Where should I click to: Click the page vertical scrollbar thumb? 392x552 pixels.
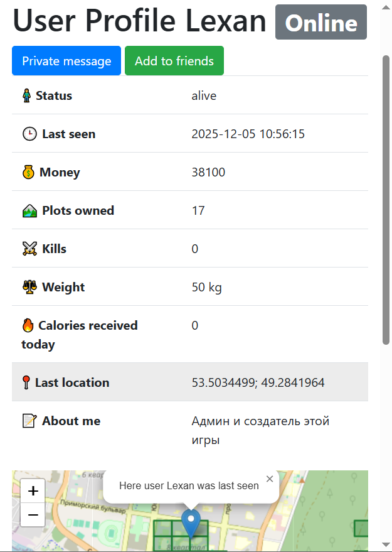[386, 200]
